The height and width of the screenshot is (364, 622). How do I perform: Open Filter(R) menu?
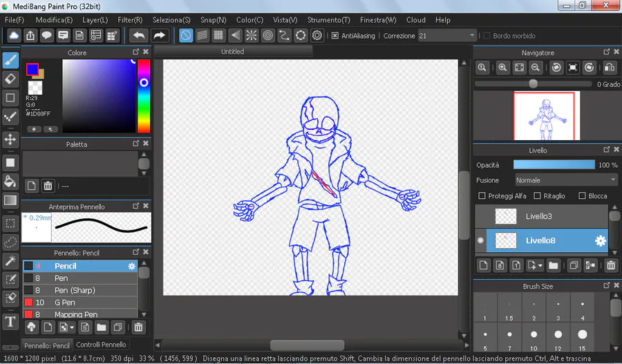pyautogui.click(x=130, y=20)
